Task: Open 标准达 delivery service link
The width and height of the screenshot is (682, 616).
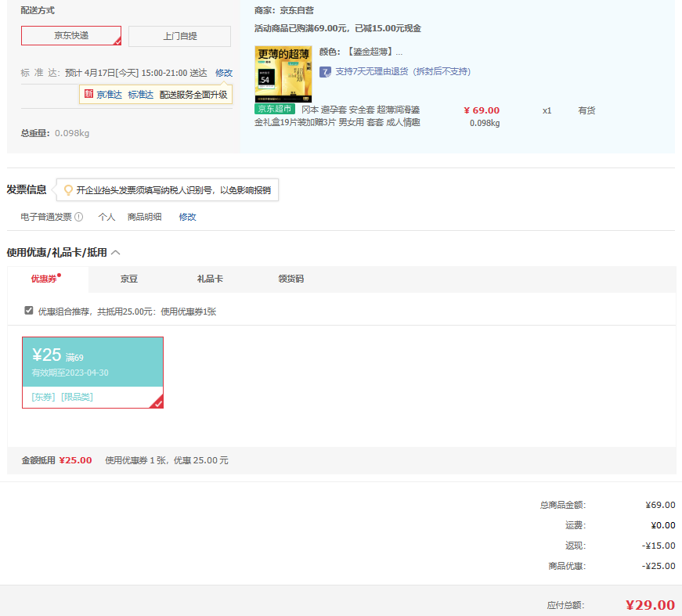Action: tap(140, 95)
